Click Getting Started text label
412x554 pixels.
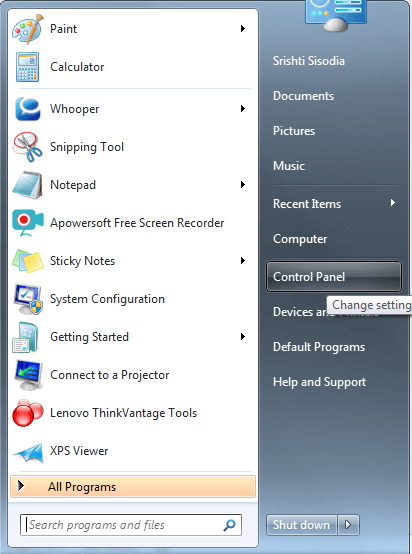(x=89, y=337)
